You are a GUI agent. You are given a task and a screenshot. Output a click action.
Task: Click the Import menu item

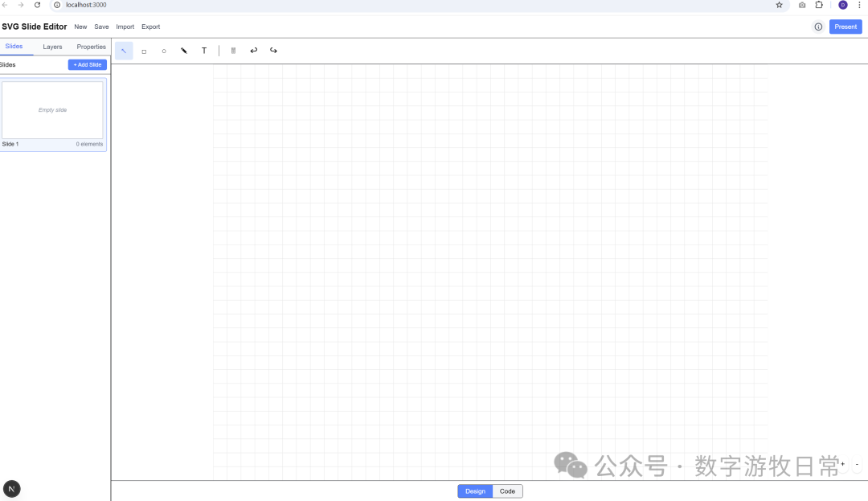(x=125, y=27)
